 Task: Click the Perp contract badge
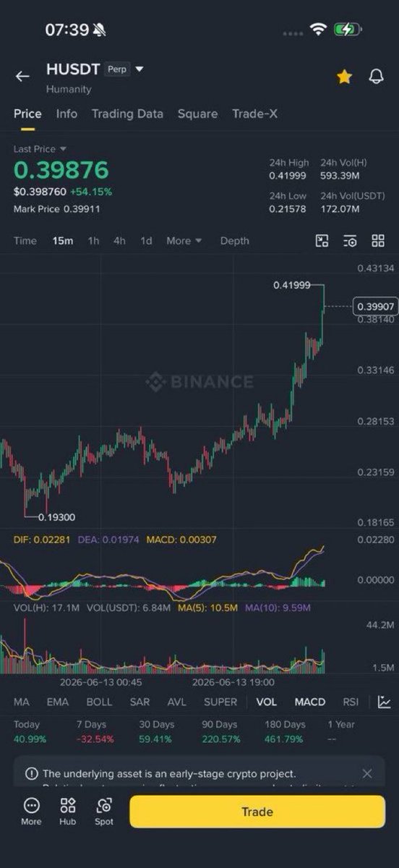click(x=117, y=69)
